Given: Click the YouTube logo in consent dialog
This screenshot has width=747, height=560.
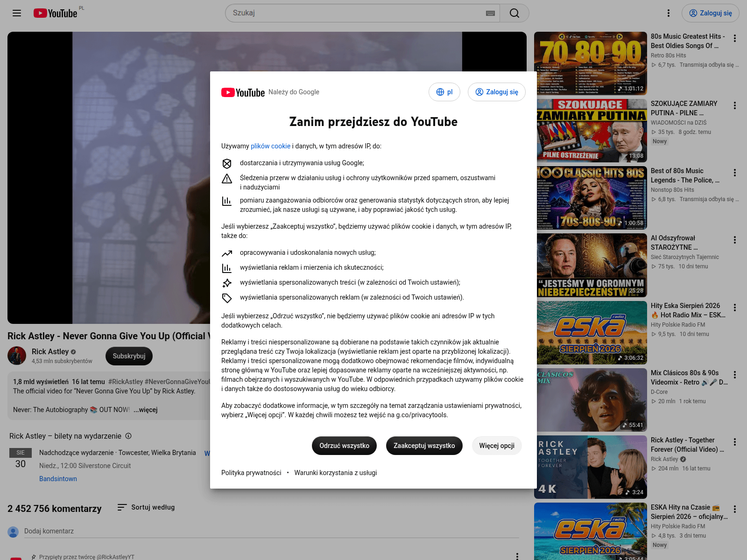Looking at the screenshot, I should (243, 92).
